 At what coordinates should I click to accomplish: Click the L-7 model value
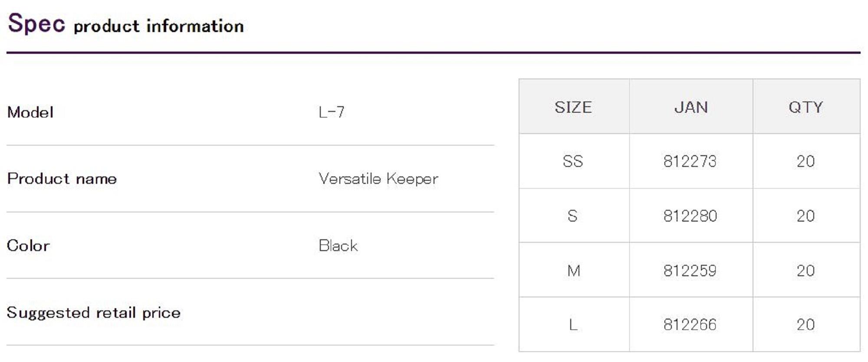click(x=331, y=112)
